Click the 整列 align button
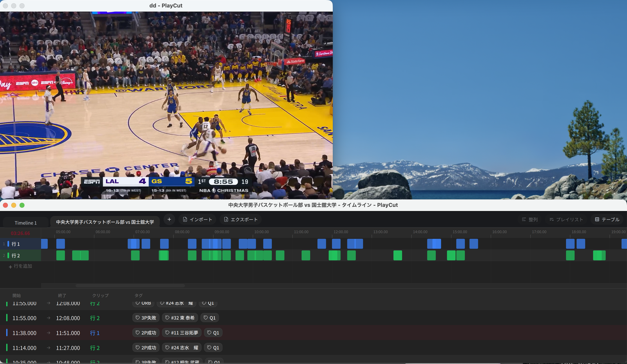Screen dimensions: 627x364 tap(530, 220)
